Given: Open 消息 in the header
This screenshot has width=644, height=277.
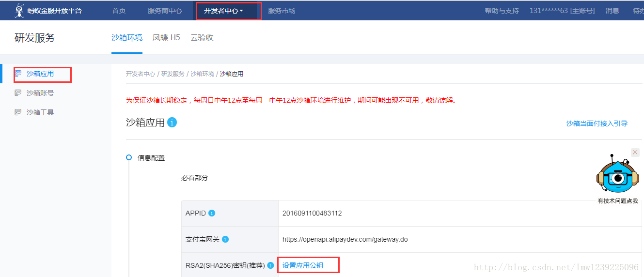Looking at the screenshot, I should 613,11.
